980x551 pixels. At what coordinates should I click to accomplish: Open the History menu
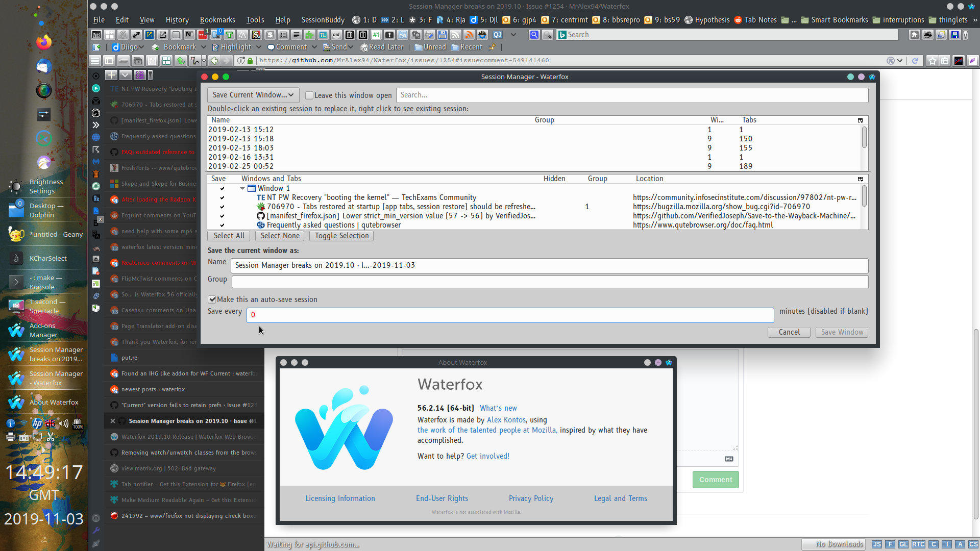tap(177, 20)
